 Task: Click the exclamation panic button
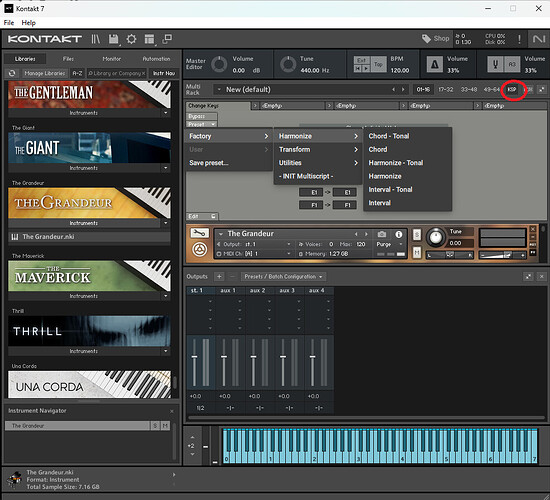click(519, 39)
